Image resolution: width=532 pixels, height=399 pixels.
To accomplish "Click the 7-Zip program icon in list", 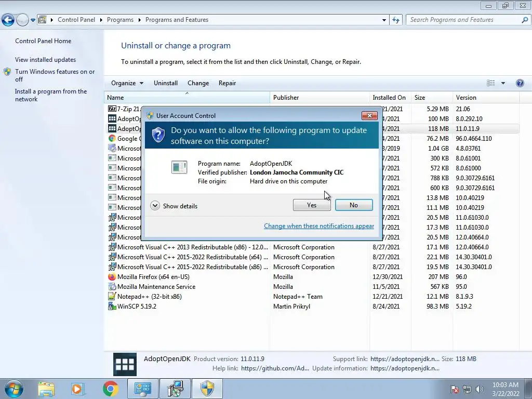I will pos(112,109).
